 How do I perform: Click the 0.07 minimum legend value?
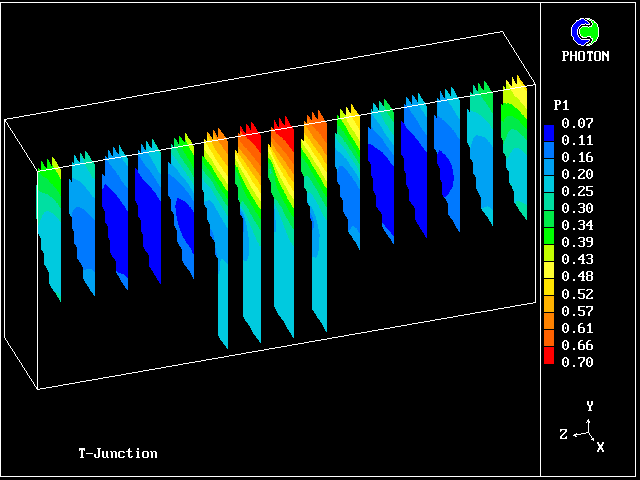point(577,123)
